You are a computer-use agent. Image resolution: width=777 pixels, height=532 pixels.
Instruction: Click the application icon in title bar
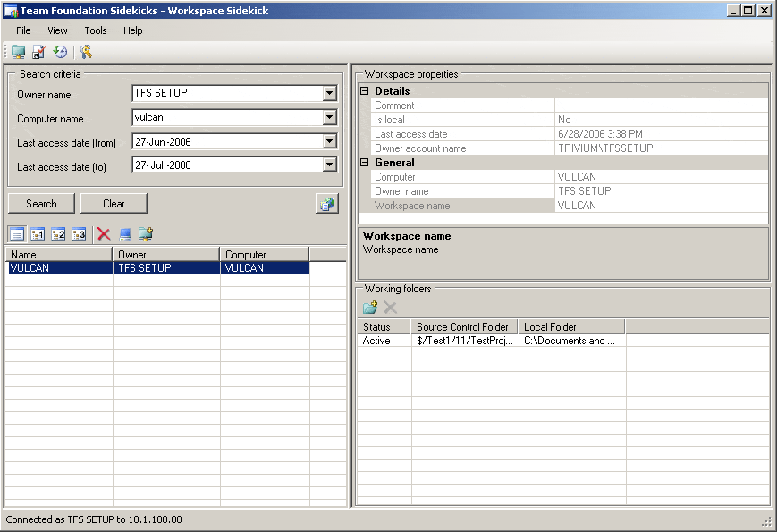click(x=11, y=11)
